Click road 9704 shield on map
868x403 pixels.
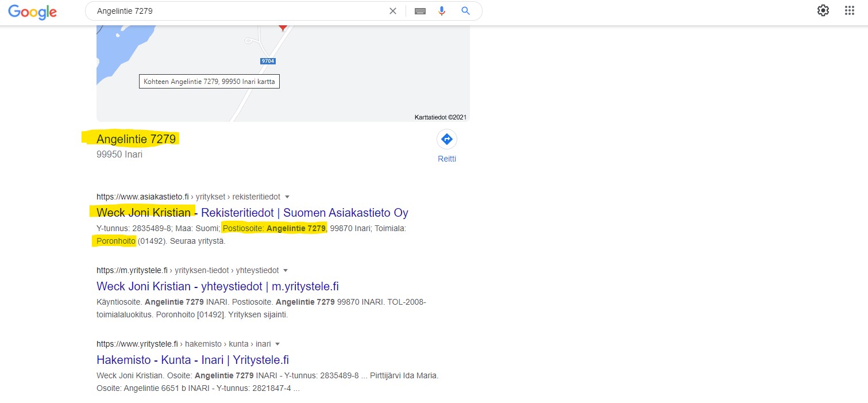tap(268, 61)
